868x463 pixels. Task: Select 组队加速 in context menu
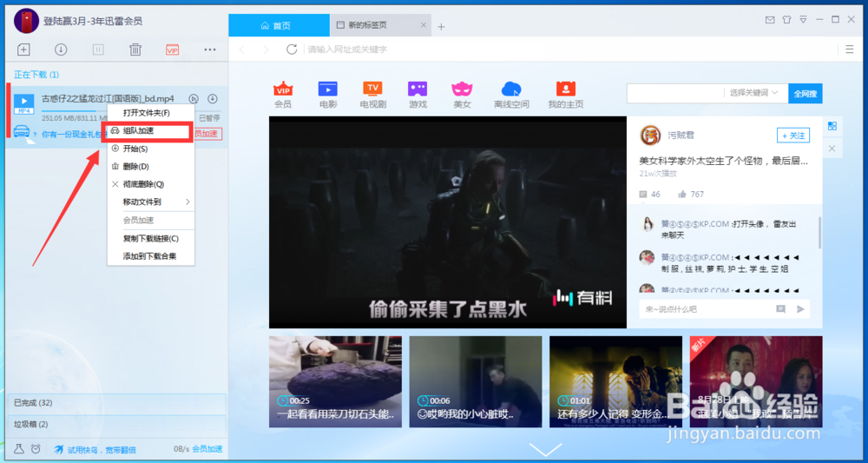coord(150,131)
